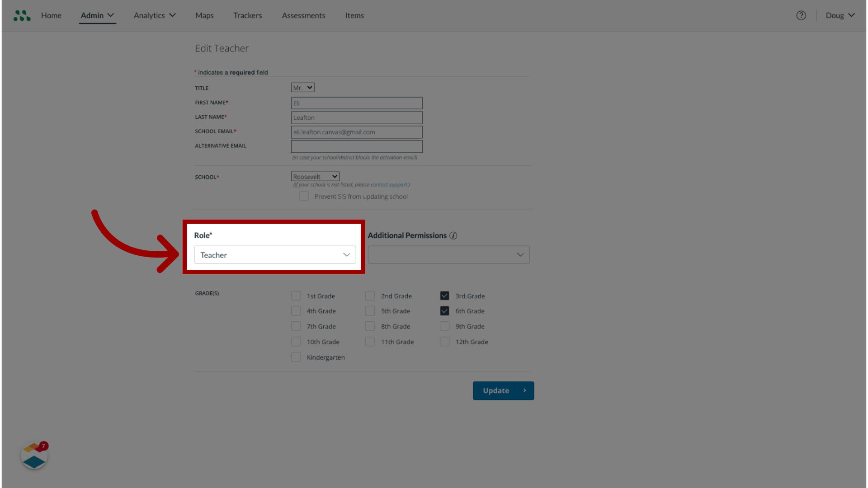868x488 pixels.
Task: Check the 1st Grade checkbox
Action: click(296, 296)
